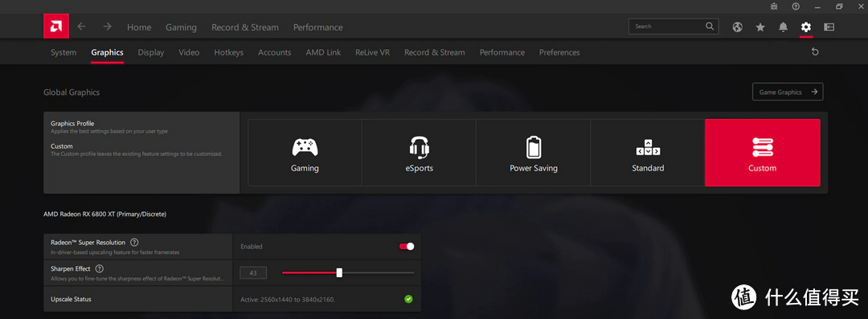Click the Graphics Profile label
Viewport: 868px width, 319px height.
pos(73,124)
